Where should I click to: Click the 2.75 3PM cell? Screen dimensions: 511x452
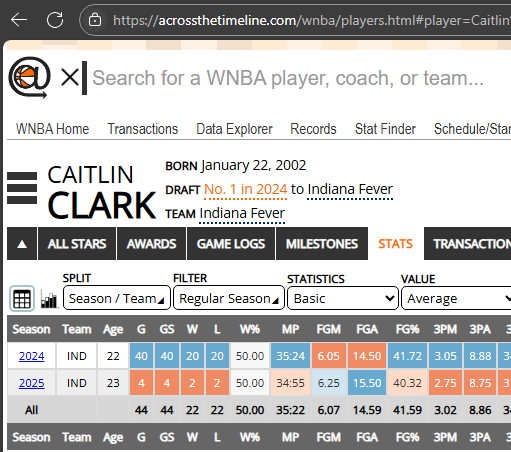(x=445, y=383)
